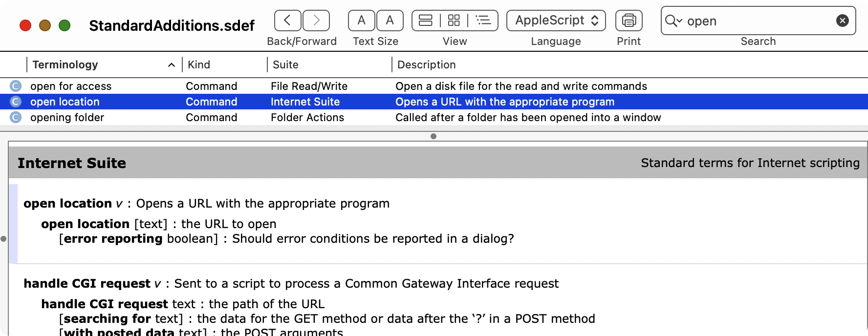The width and height of the screenshot is (868, 336).
Task: Switch to the terminology list view
Action: pos(483,20)
